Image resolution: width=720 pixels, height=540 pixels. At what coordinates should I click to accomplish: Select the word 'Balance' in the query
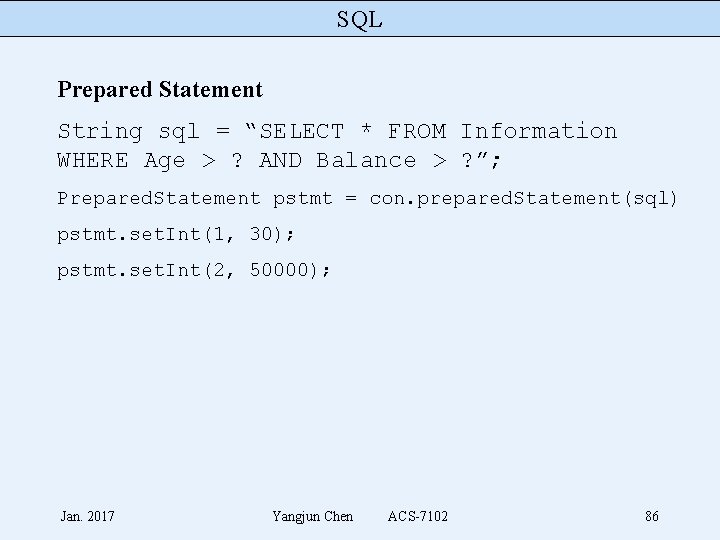(366, 160)
